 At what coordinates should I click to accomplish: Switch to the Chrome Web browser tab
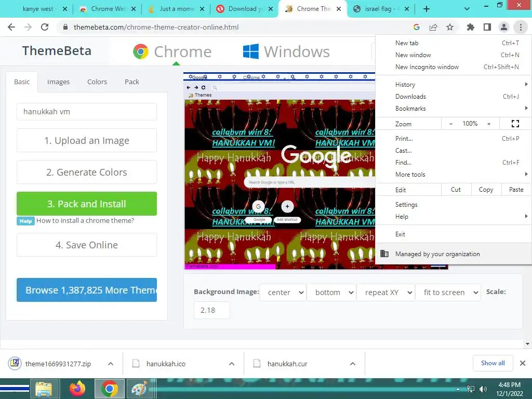pos(107,9)
